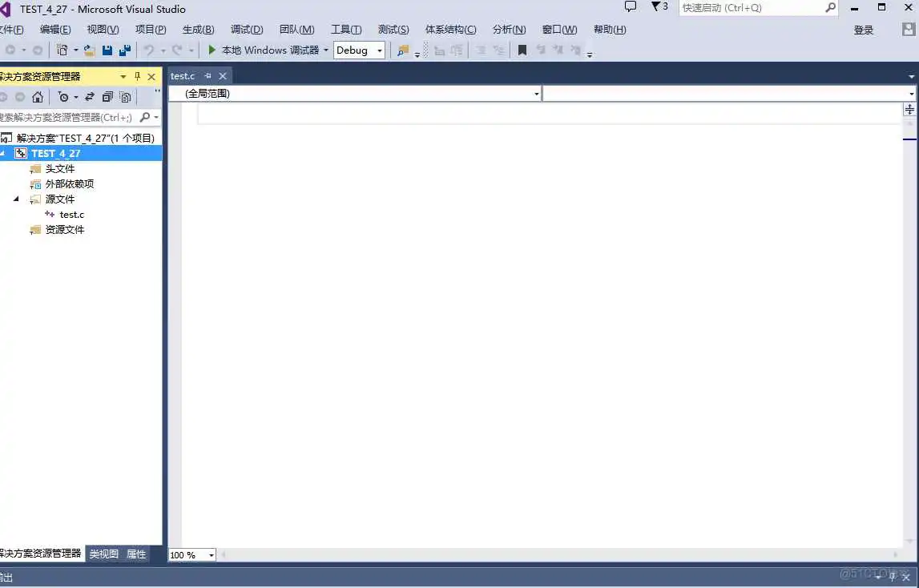This screenshot has height=588, width=919.
Task: Click the bookmark icon in the toolbar
Action: (522, 50)
